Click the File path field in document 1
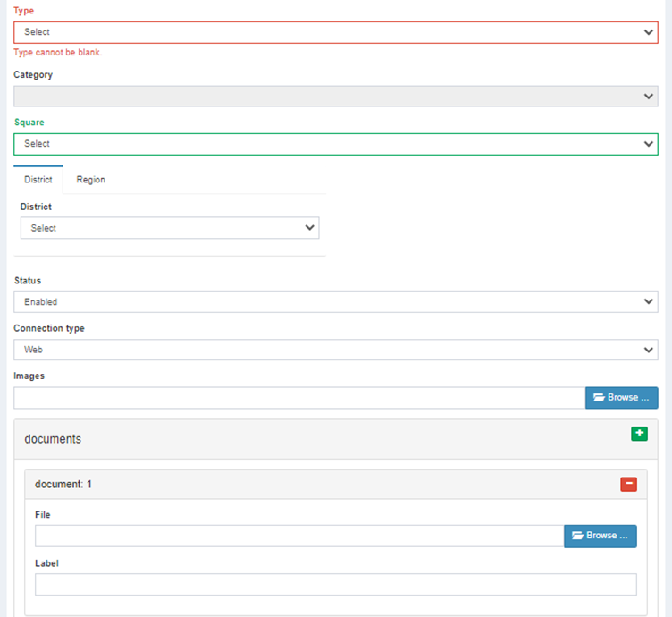Screen dimensions: 672x617 point(299,536)
